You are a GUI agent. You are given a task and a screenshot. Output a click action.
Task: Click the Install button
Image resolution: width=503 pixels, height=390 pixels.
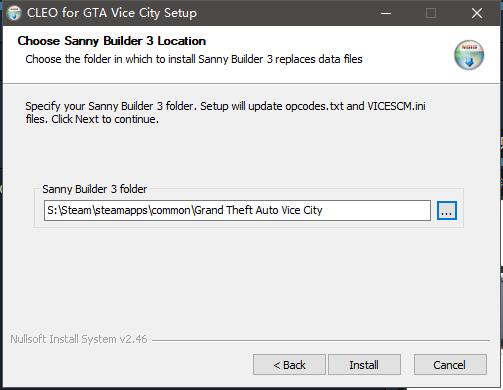pos(364,365)
